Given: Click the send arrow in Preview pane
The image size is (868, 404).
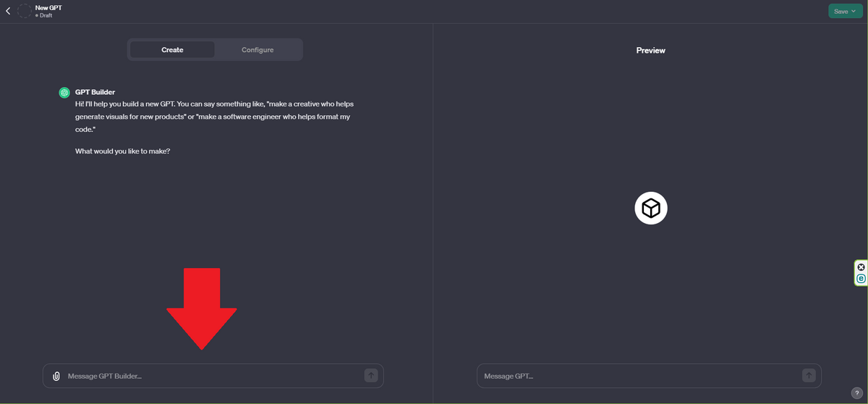Looking at the screenshot, I should 809,375.
